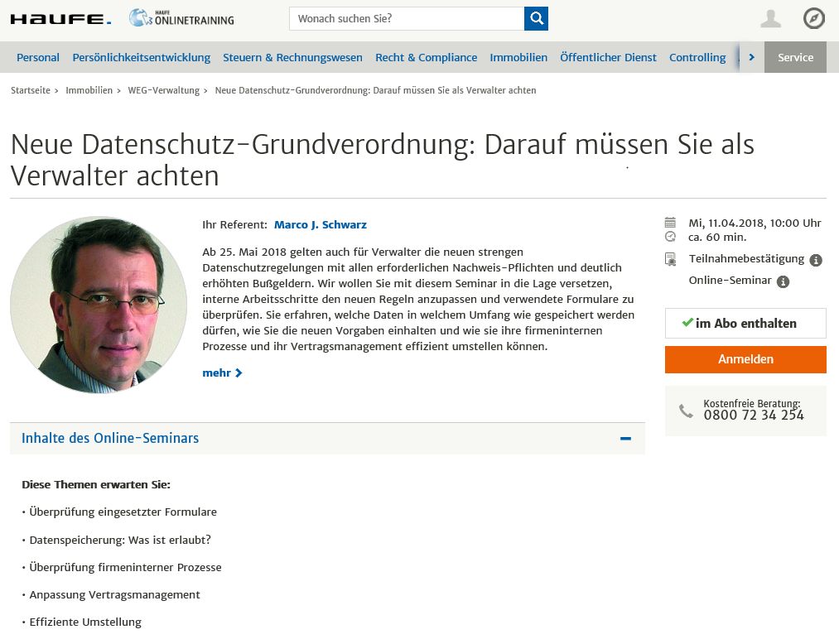Open Marco J. Schwarz's profile link
This screenshot has width=839, height=644.
320,224
